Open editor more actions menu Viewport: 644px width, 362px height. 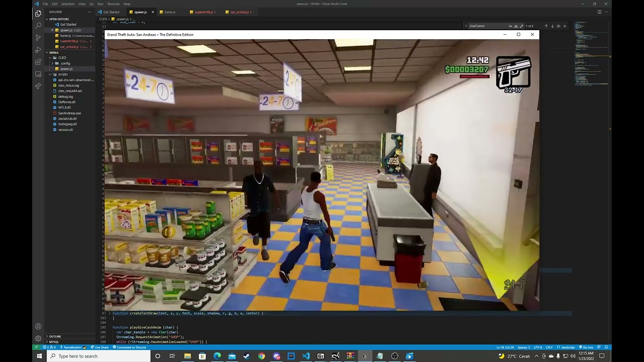point(606,12)
